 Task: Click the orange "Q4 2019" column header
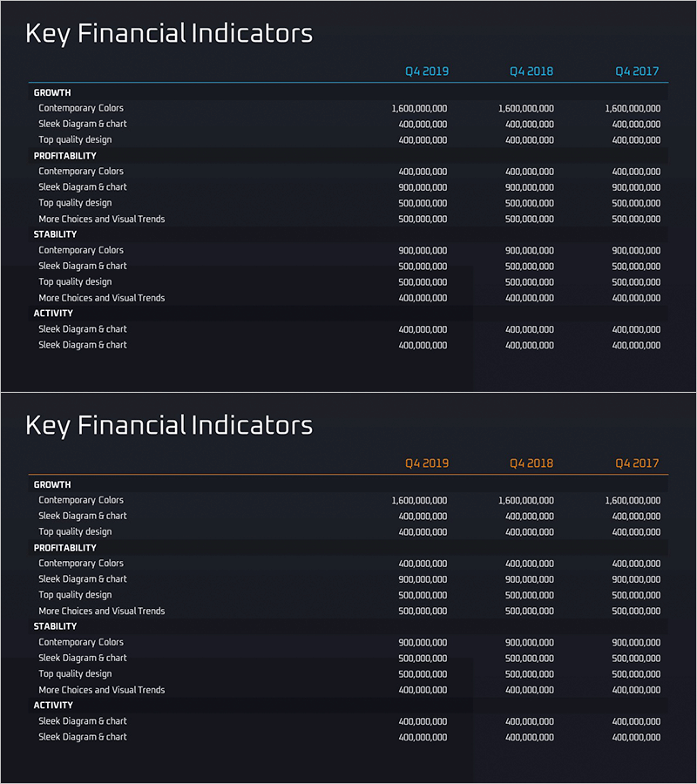(x=427, y=463)
